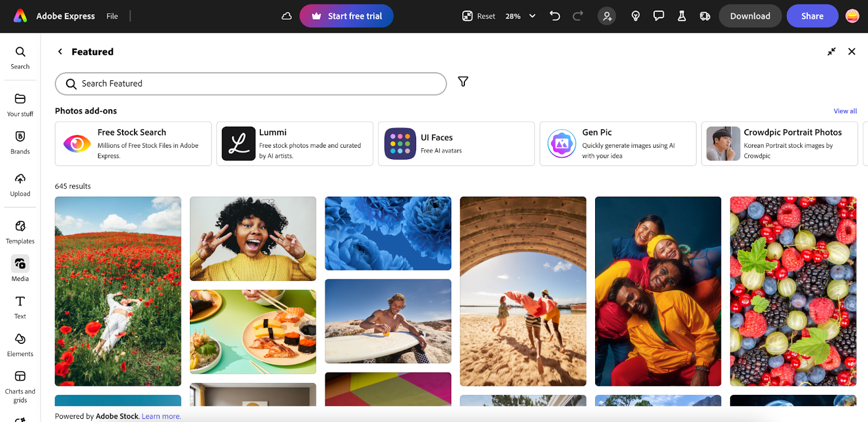Click the Learn more link
The width and height of the screenshot is (868, 422).
tap(161, 416)
